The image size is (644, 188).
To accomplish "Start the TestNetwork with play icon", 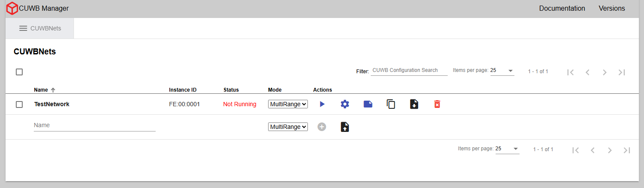I will [322, 104].
